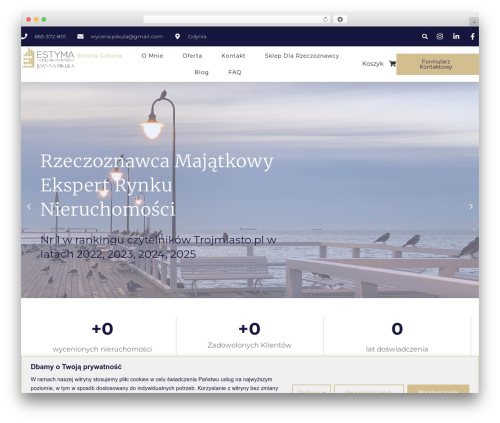Click the envelope email icon
The height and width of the screenshot is (423, 500).
(80, 36)
